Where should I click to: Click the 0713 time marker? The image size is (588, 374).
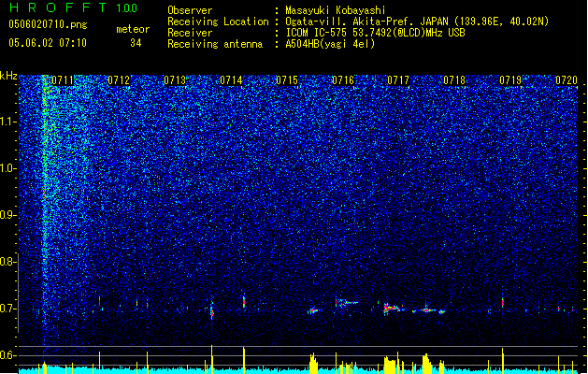click(x=175, y=80)
